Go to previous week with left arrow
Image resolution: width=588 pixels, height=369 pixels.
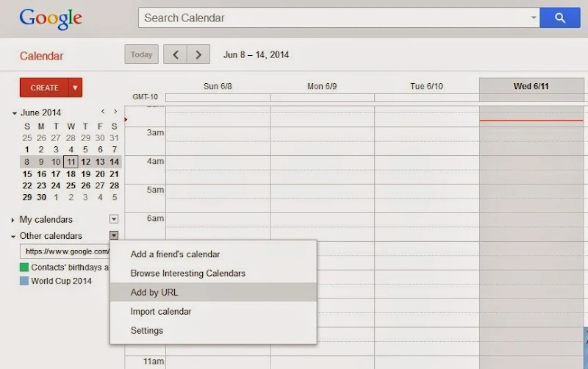point(175,54)
